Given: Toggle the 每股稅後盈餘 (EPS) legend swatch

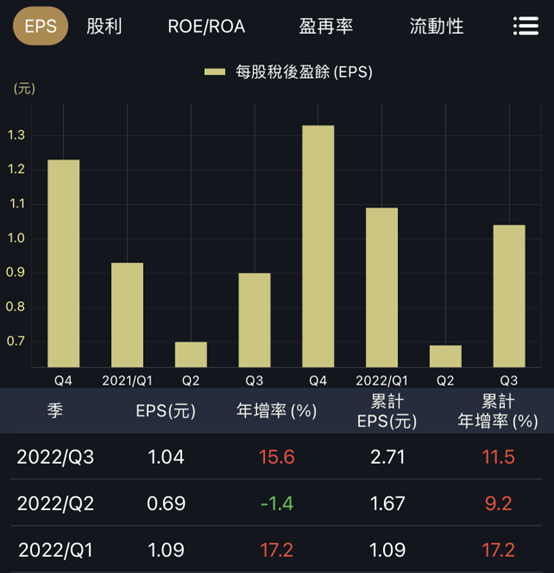Looking at the screenshot, I should tap(215, 72).
